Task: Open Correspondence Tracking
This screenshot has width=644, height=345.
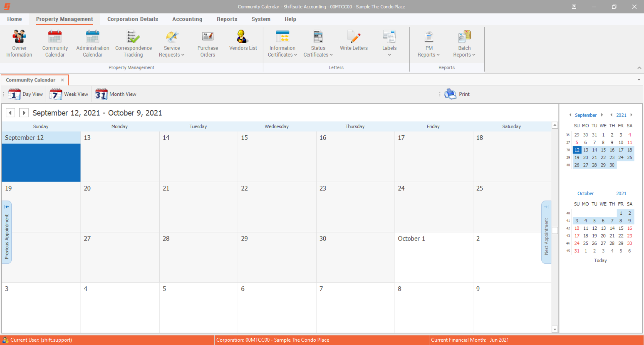Action: coord(133,44)
